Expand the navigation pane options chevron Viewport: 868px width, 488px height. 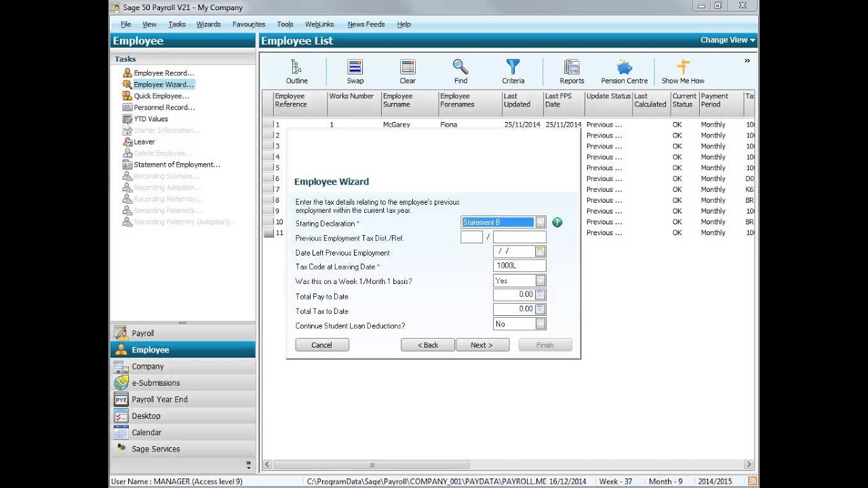(248, 465)
